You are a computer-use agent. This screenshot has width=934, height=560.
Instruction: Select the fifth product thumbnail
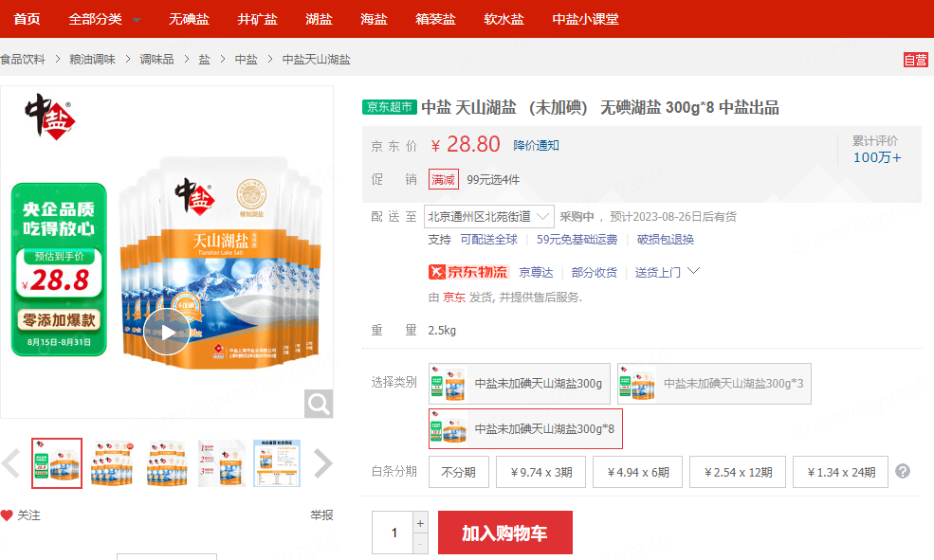click(277, 463)
